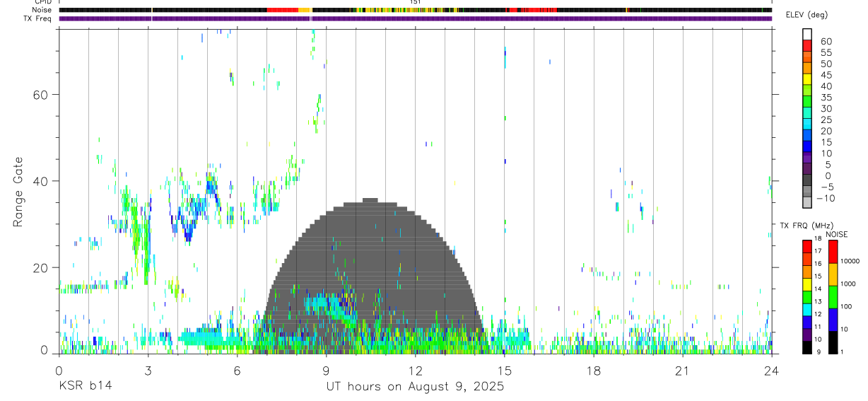Click the 'Noise' row label at top left

tap(42, 10)
